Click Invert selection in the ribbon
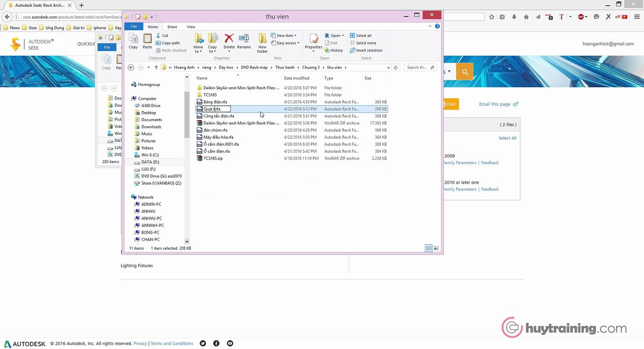644x349 pixels. [366, 50]
